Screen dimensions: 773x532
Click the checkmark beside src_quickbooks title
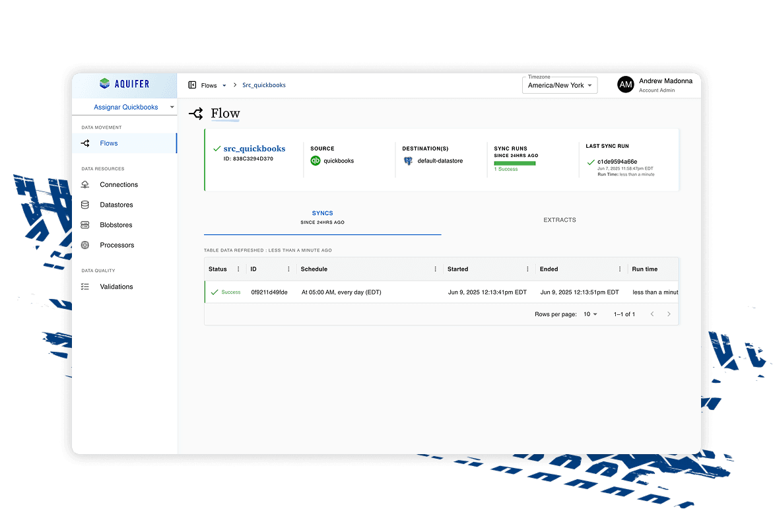click(217, 149)
